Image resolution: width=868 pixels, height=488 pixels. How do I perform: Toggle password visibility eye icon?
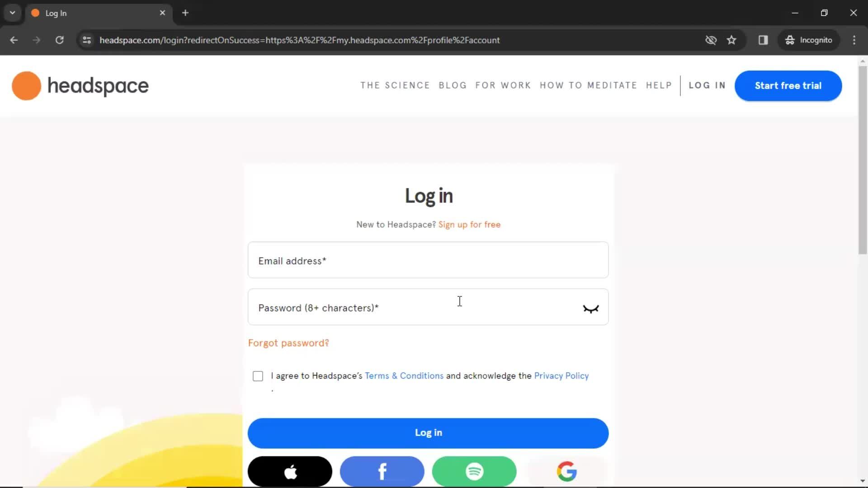[590, 309]
